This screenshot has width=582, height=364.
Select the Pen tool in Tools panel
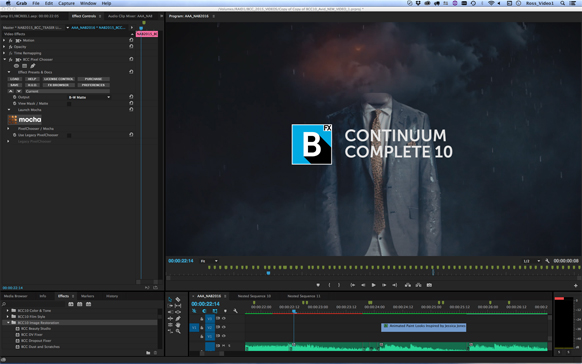click(x=178, y=318)
